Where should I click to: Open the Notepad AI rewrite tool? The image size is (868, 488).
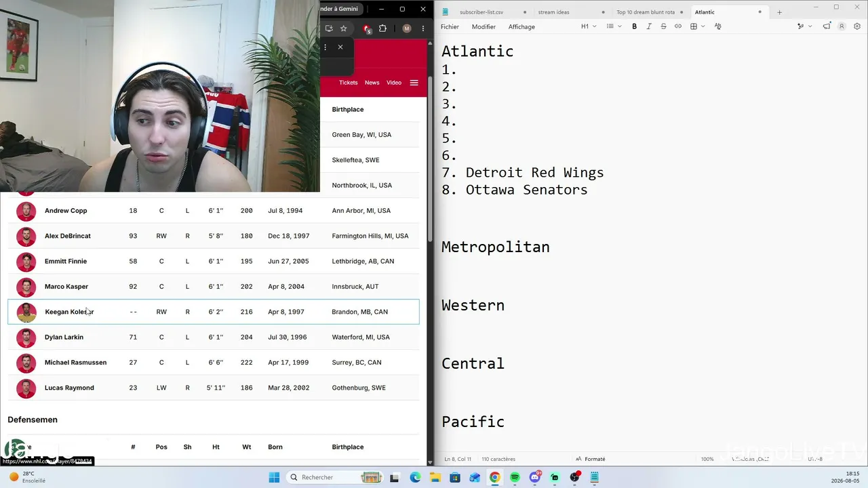click(800, 26)
